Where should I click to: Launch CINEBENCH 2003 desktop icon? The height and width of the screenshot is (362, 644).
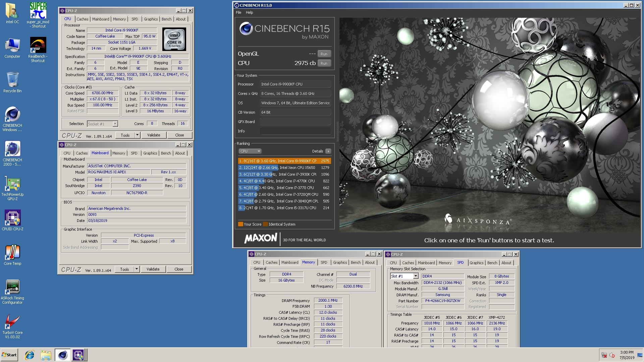[x=12, y=154]
